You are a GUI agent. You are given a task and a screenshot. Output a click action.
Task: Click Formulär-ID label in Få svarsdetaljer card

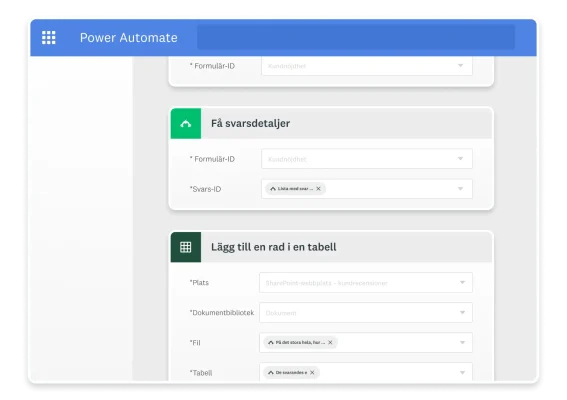212,159
